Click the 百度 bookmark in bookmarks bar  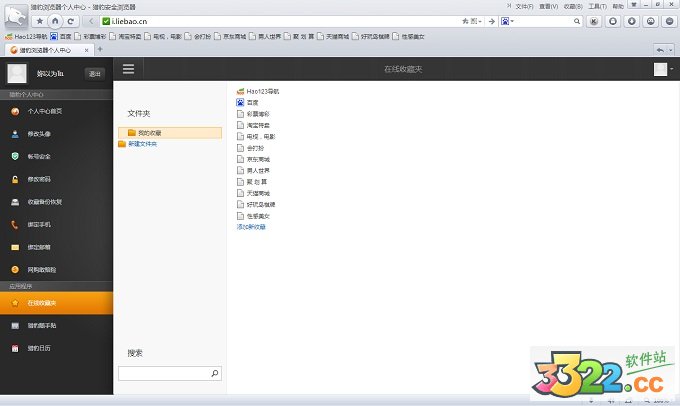(x=61, y=36)
